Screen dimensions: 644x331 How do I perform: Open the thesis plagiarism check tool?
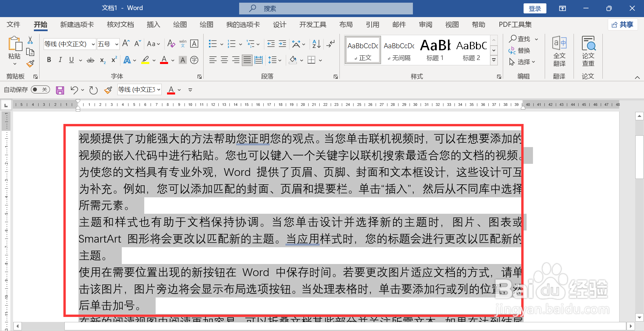tap(588, 51)
